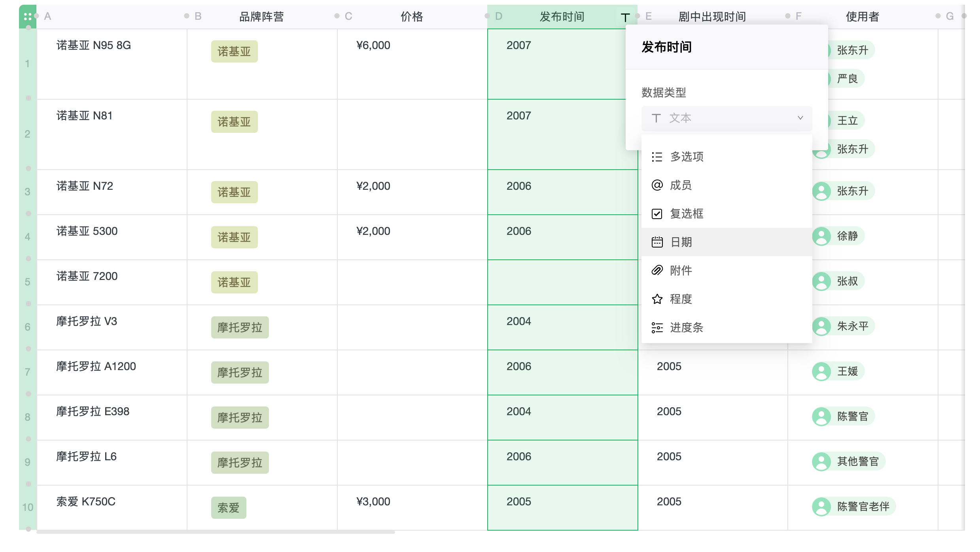Click 发布时间 cell 2005 in row 10

pyautogui.click(x=563, y=508)
